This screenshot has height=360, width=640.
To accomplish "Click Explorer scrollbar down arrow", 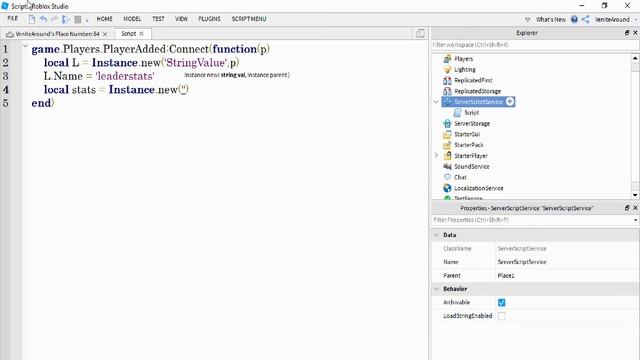I will tap(635, 195).
